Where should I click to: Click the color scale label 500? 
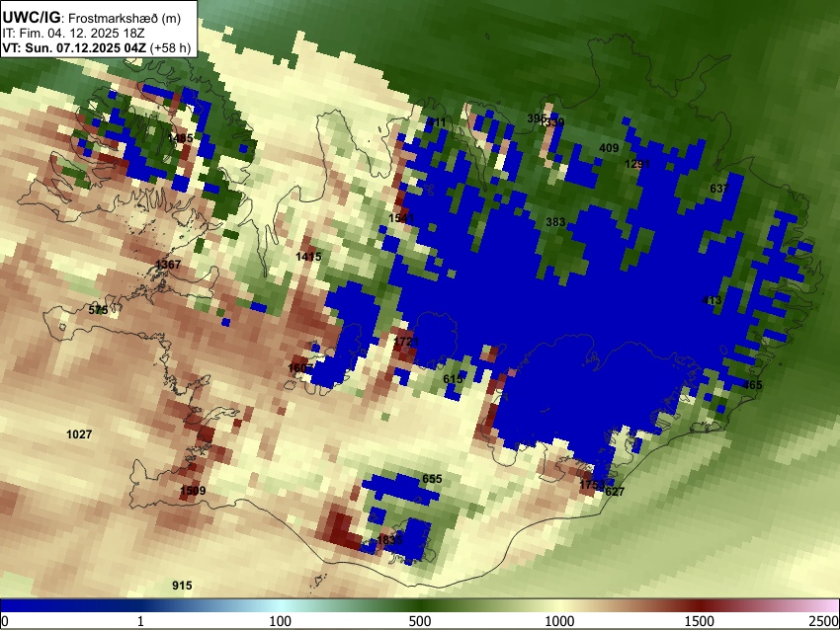click(420, 621)
